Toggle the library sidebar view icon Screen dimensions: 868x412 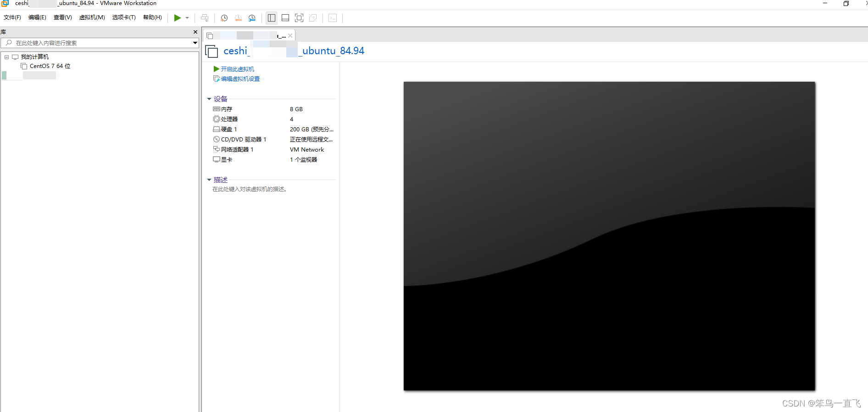(x=272, y=18)
